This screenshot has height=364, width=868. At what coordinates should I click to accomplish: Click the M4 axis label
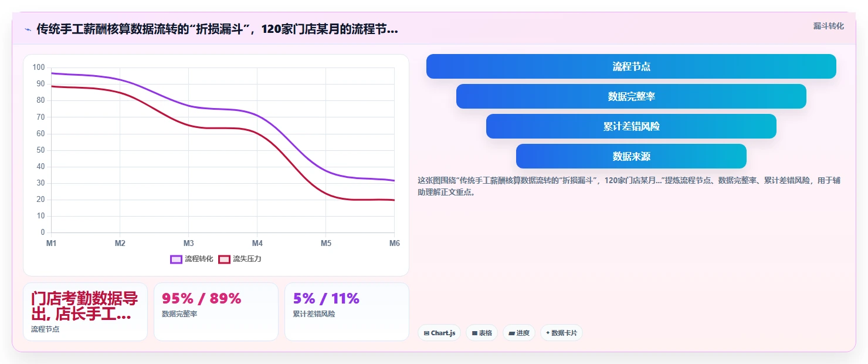coord(257,243)
